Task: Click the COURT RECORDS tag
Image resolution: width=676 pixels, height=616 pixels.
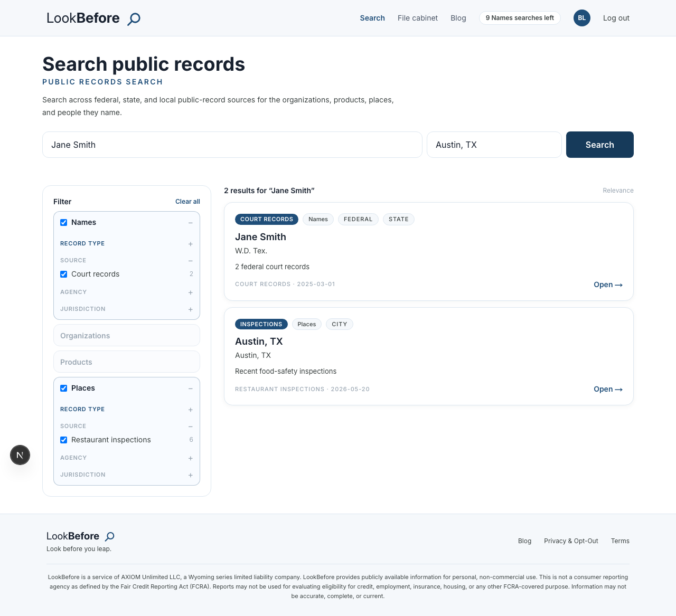Action: tap(267, 219)
